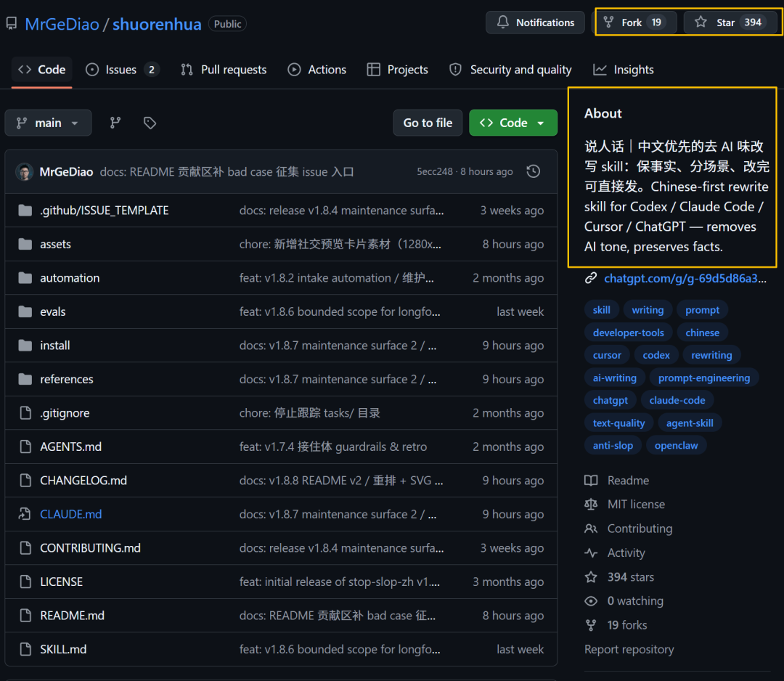Open MrGeDiao owner profile link
Screen dimensions: 784x681
pos(62,24)
